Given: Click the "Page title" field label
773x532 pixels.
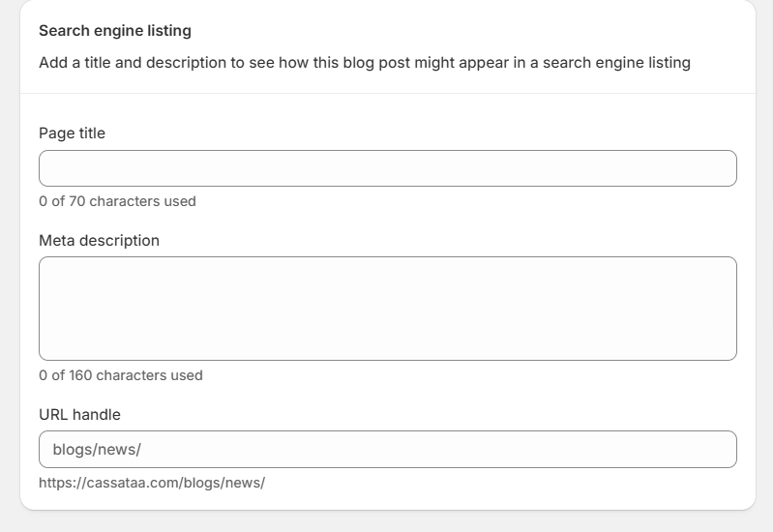Looking at the screenshot, I should point(72,133).
